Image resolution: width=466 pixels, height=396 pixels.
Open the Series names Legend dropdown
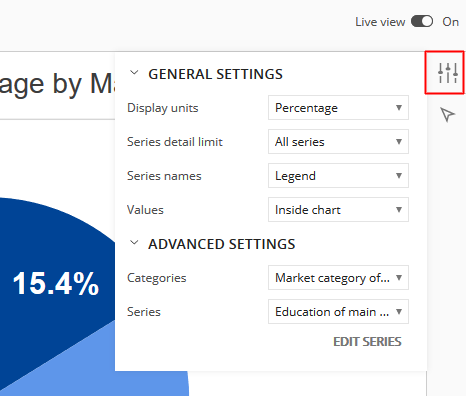point(338,176)
